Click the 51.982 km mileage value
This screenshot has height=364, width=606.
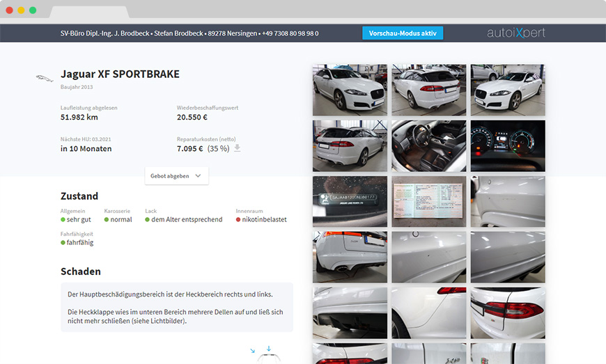pyautogui.click(x=79, y=117)
